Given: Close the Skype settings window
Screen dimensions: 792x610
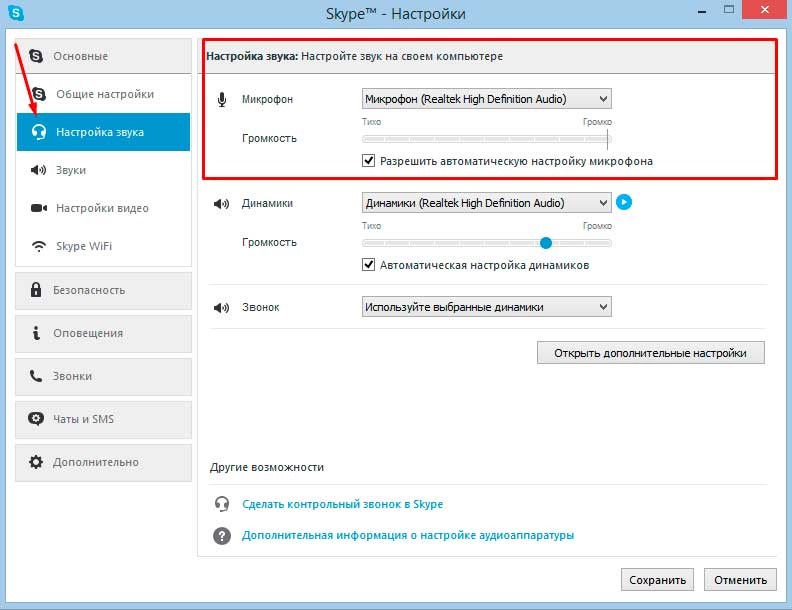Looking at the screenshot, I should click(x=765, y=10).
